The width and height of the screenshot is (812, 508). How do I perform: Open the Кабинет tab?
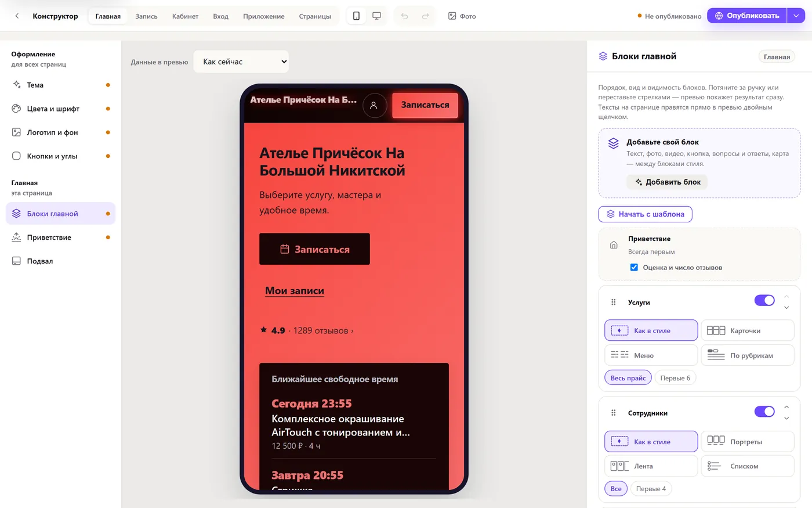coord(185,16)
